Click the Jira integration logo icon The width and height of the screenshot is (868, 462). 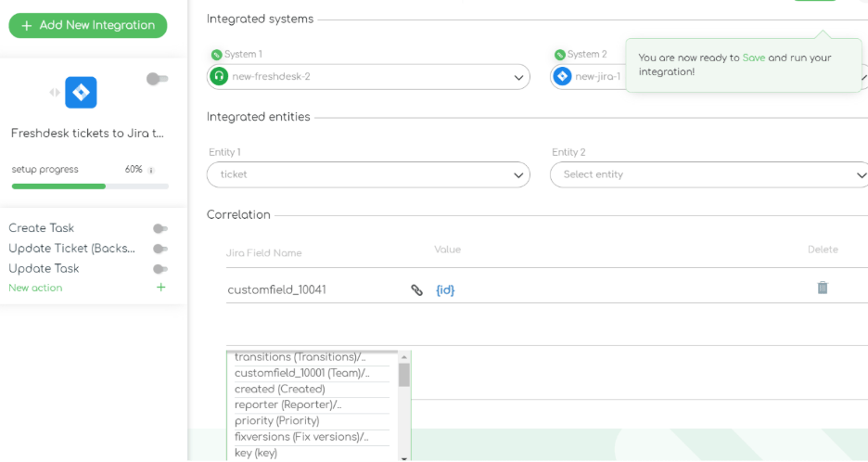pos(81,93)
